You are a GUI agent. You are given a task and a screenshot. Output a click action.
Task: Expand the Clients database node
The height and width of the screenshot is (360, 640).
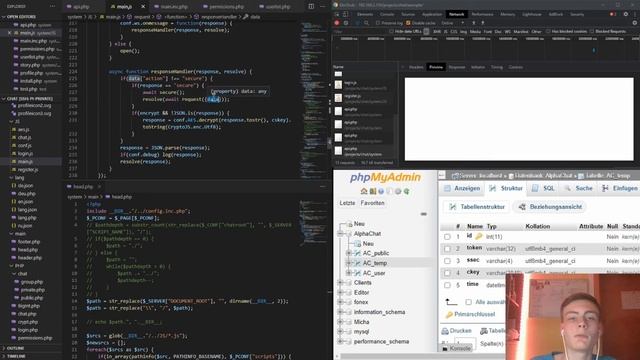click(340, 282)
